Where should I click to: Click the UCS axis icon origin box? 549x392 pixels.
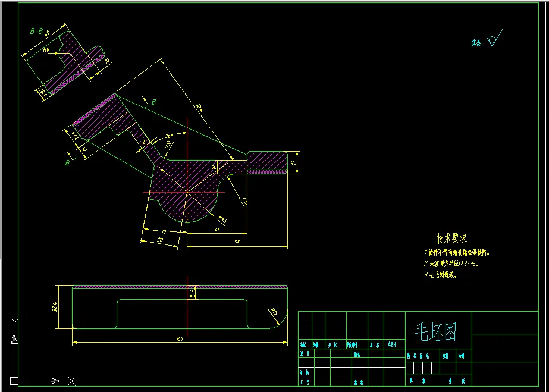(x=13, y=381)
